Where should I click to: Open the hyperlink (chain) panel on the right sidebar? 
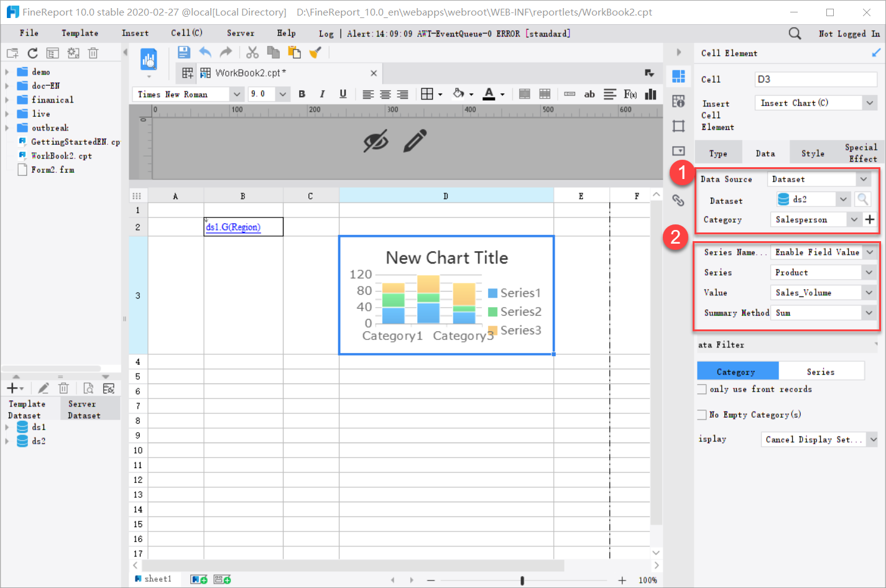tap(678, 200)
